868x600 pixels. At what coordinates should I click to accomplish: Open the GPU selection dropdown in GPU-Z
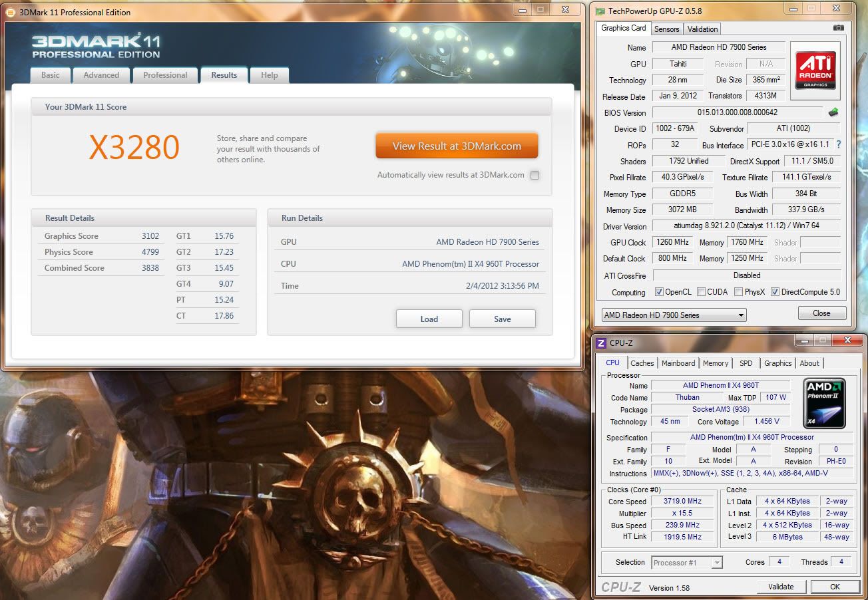pyautogui.click(x=674, y=315)
